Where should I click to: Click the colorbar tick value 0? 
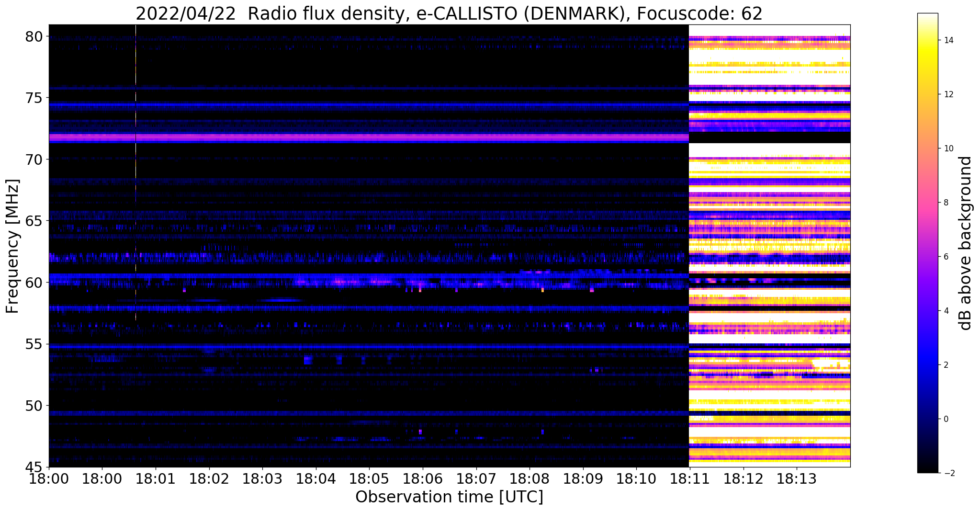[x=946, y=419]
